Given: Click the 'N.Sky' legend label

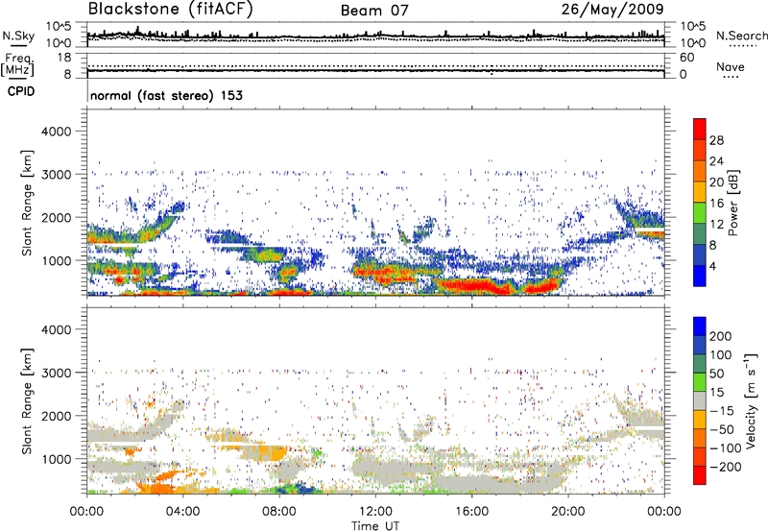Looking at the screenshot, I should [x=18, y=36].
